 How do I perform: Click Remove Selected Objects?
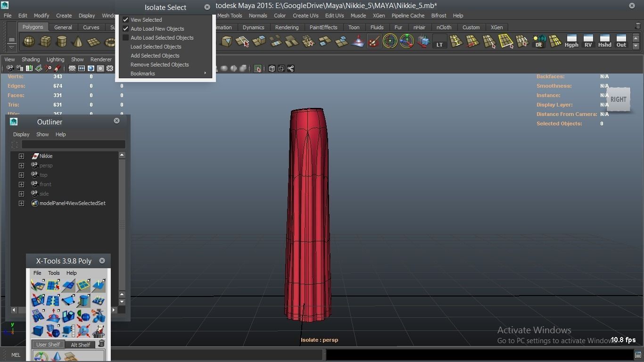(160, 65)
